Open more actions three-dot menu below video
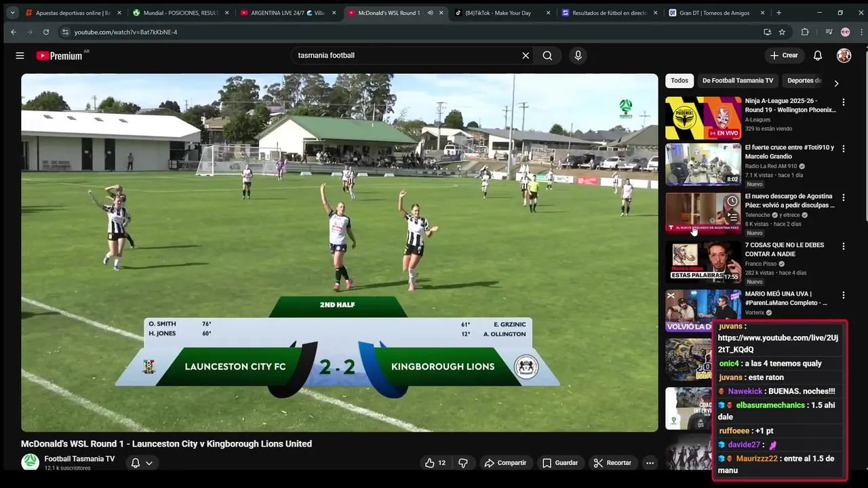This screenshot has width=868, height=488. click(650, 463)
